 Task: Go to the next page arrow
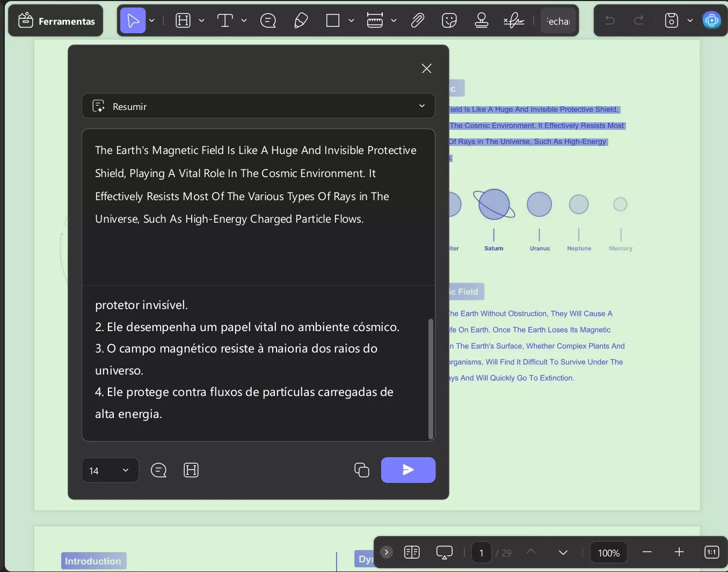pos(563,552)
